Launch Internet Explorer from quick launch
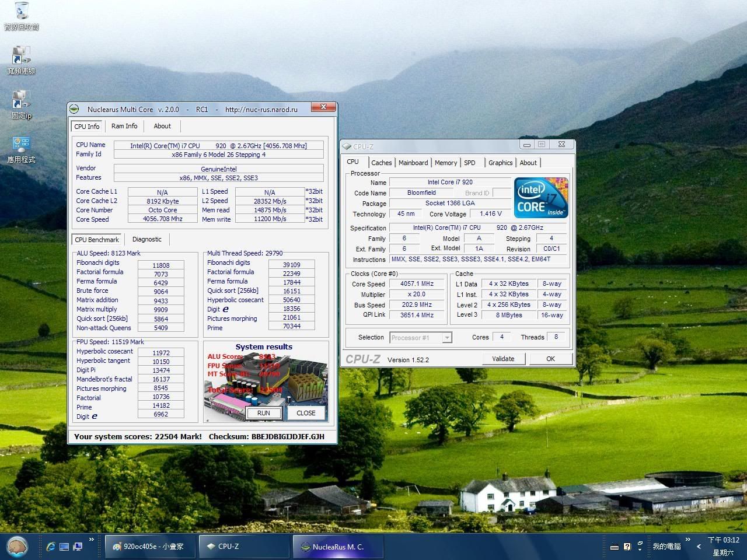Image resolution: width=747 pixels, height=560 pixels. [51, 547]
